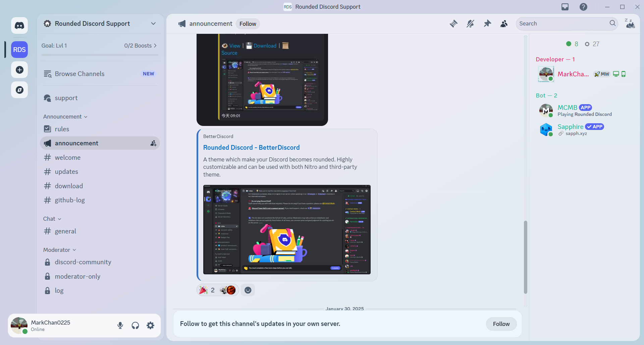Open the Help question mark icon
The height and width of the screenshot is (345, 644).
click(x=584, y=7)
